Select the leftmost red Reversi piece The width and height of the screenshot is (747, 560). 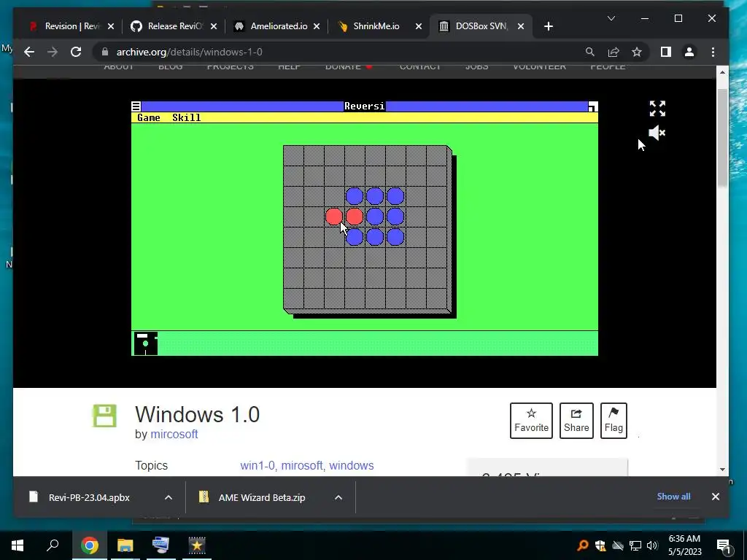pyautogui.click(x=334, y=217)
